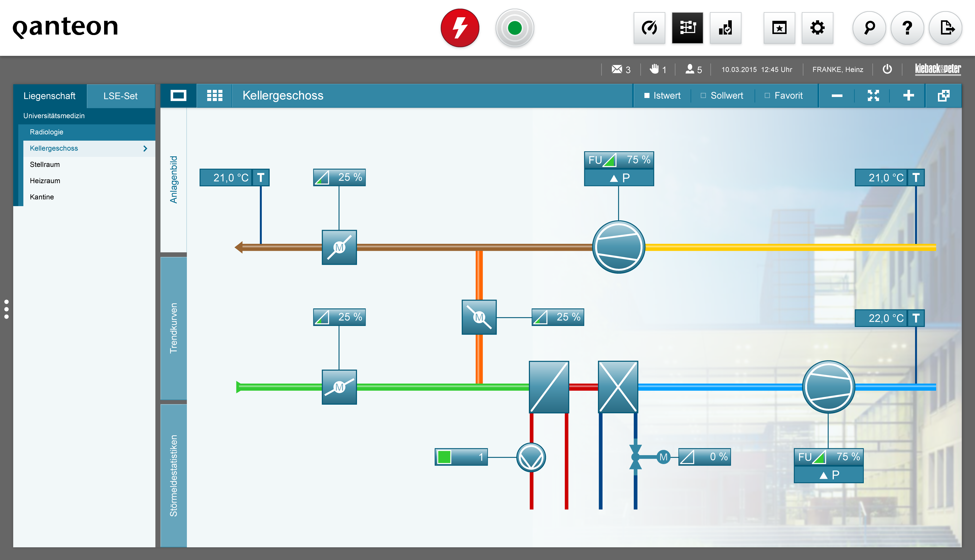
Task: Expand the Kellergeschoss chevron arrow
Action: click(x=145, y=149)
